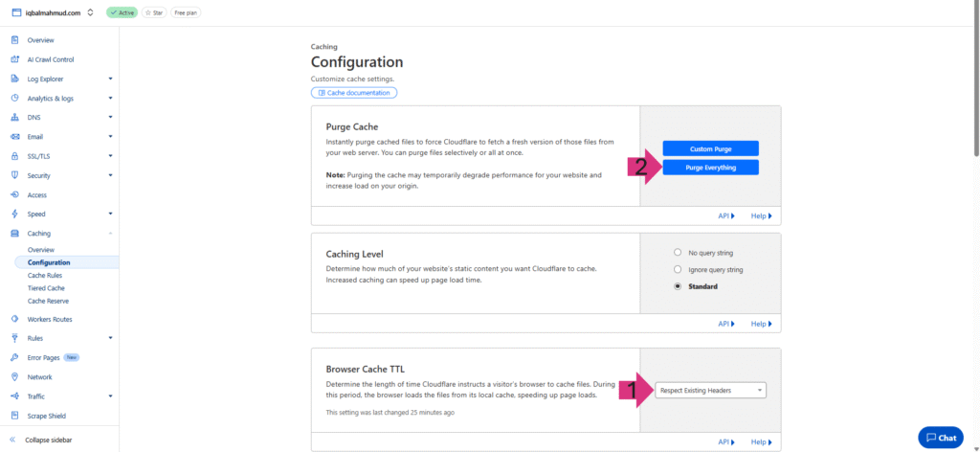Go to Tiered Cache
The image size is (980, 452).
tap(46, 288)
